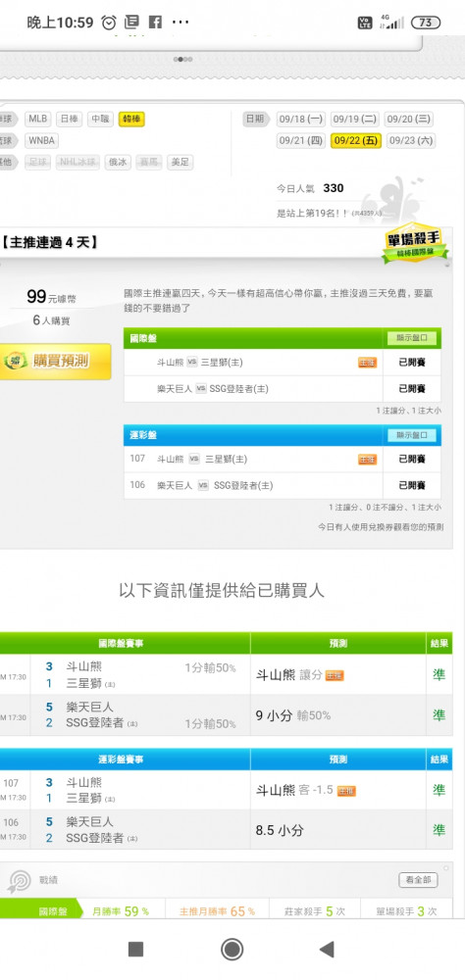
Task: Select the highlighted 韓棒 league filter
Action: (131, 119)
